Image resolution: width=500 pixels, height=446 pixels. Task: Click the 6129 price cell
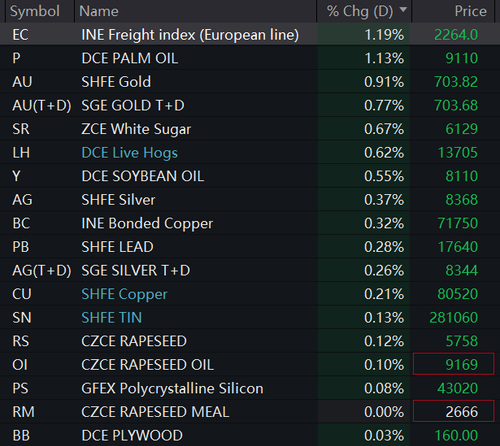[x=462, y=129]
